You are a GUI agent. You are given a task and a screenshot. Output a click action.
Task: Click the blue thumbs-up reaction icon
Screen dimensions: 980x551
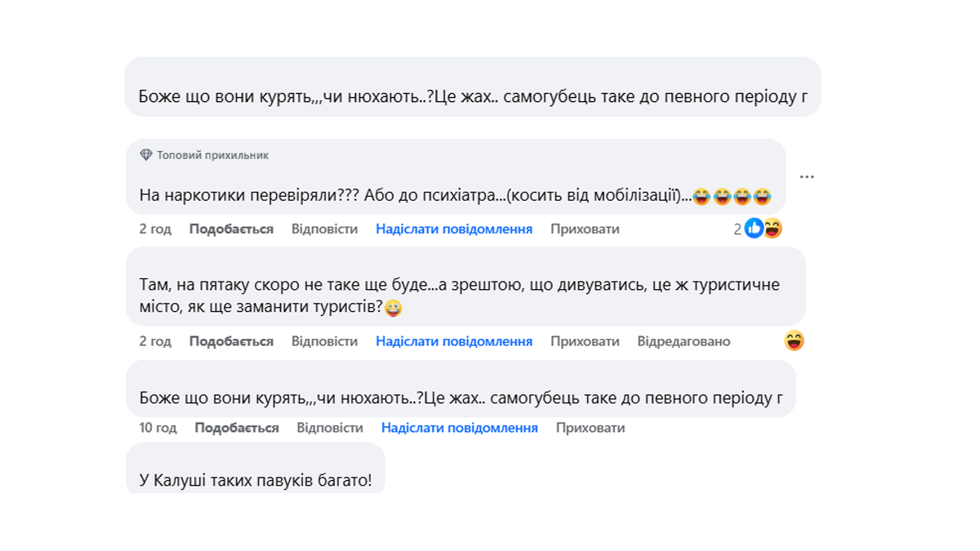[x=754, y=229]
